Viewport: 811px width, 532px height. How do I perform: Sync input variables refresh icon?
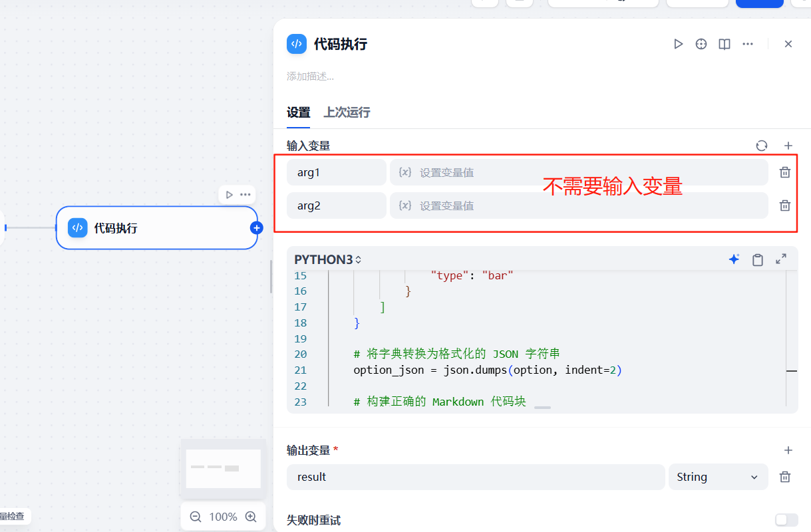pos(762,146)
